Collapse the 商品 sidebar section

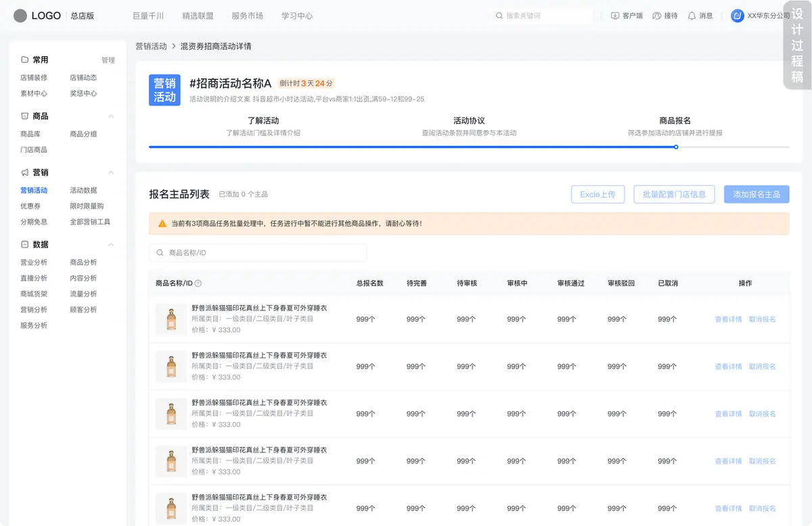[111, 116]
